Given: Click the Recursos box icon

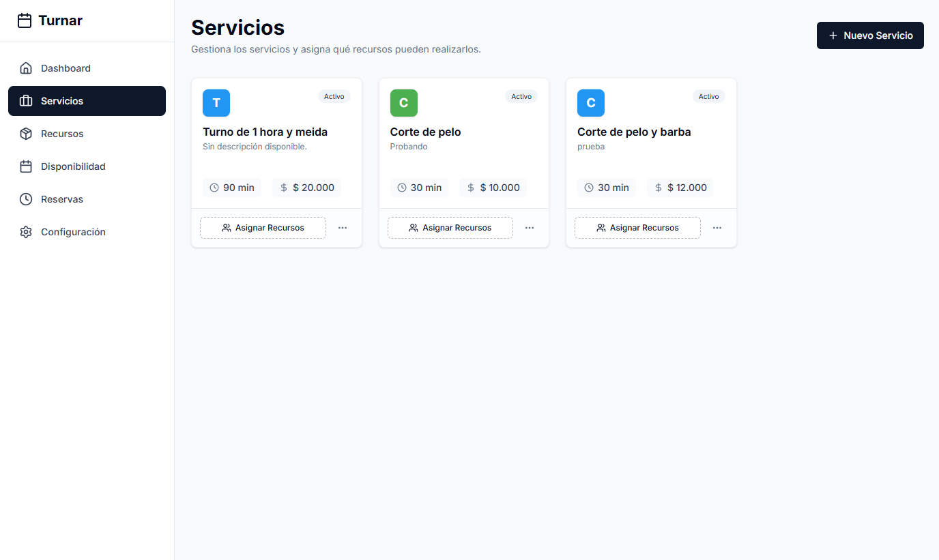Looking at the screenshot, I should (26, 134).
